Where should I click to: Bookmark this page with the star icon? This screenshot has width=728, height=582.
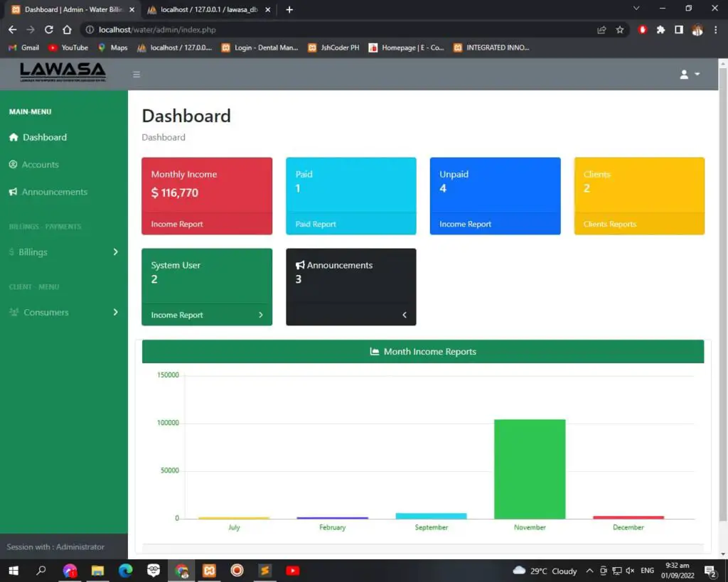[620, 30]
